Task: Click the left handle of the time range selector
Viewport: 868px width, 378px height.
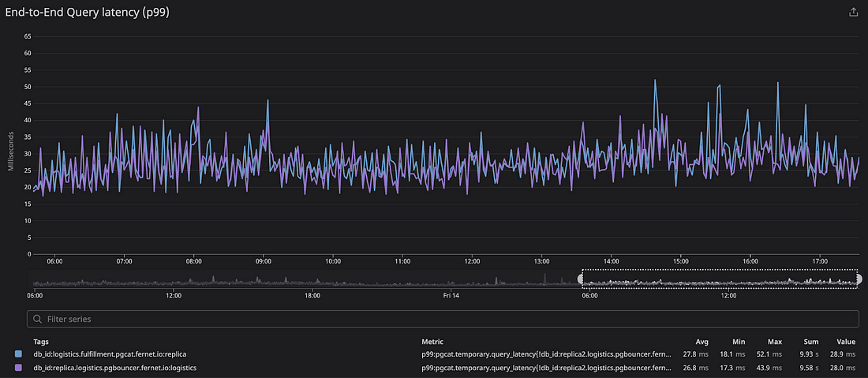Action: (x=582, y=279)
